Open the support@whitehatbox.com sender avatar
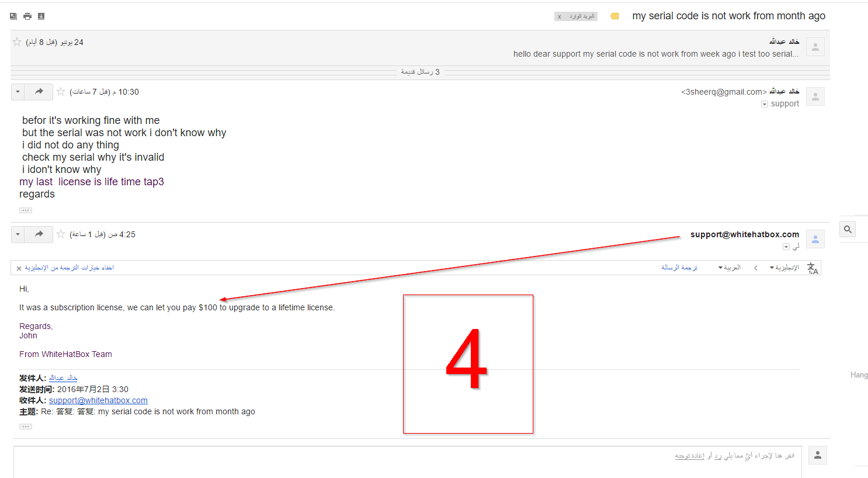This screenshot has width=868, height=478. tap(815, 239)
